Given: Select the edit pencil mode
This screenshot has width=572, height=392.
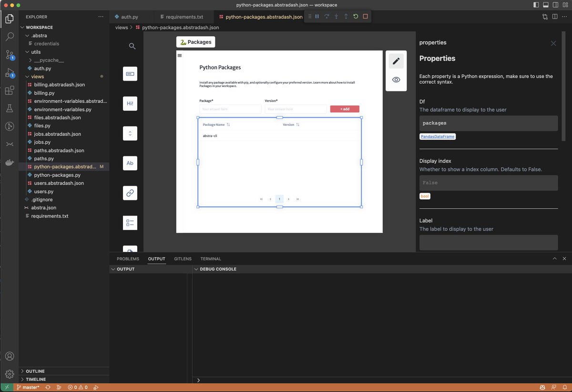Looking at the screenshot, I should 396,61.
